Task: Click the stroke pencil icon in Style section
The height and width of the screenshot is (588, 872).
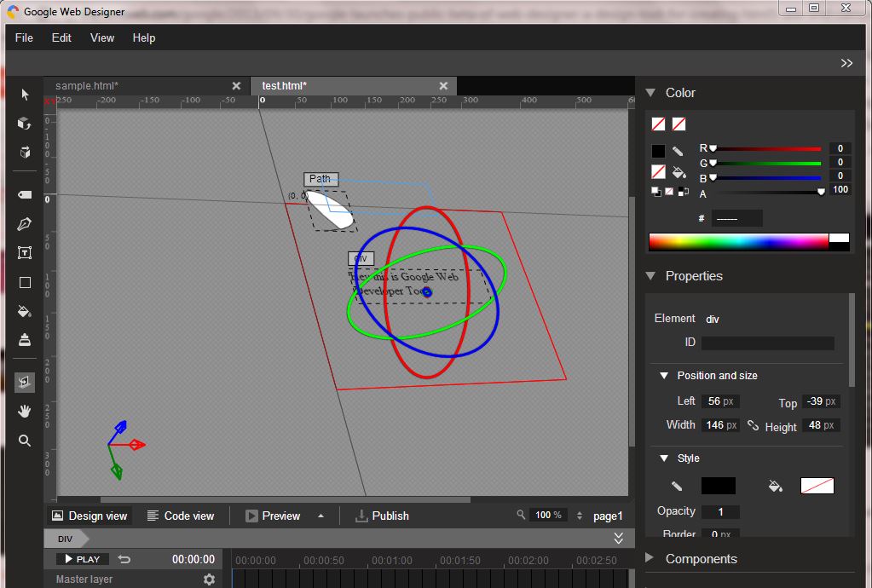Action: tap(676, 487)
